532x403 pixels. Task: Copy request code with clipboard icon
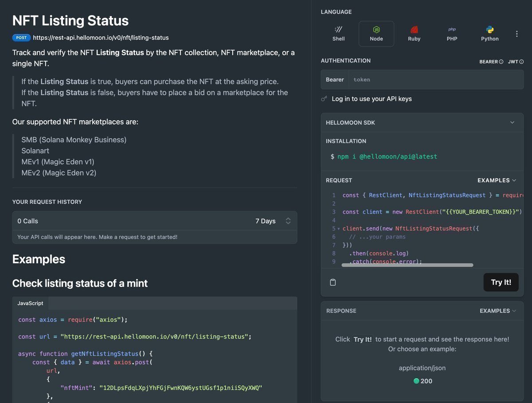pos(333,282)
